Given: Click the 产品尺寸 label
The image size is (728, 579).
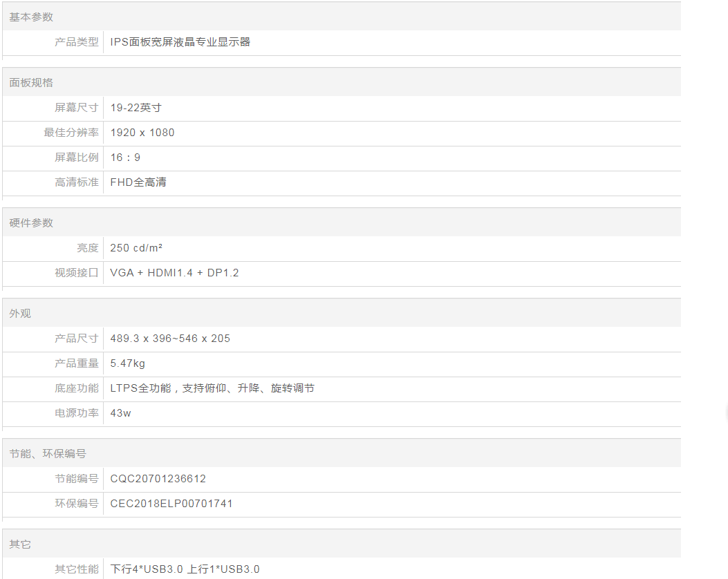Looking at the screenshot, I should 77,339.
